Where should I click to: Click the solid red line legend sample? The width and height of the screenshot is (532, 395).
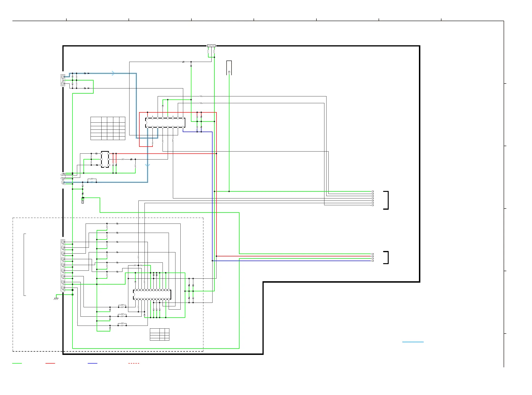[x=50, y=363]
